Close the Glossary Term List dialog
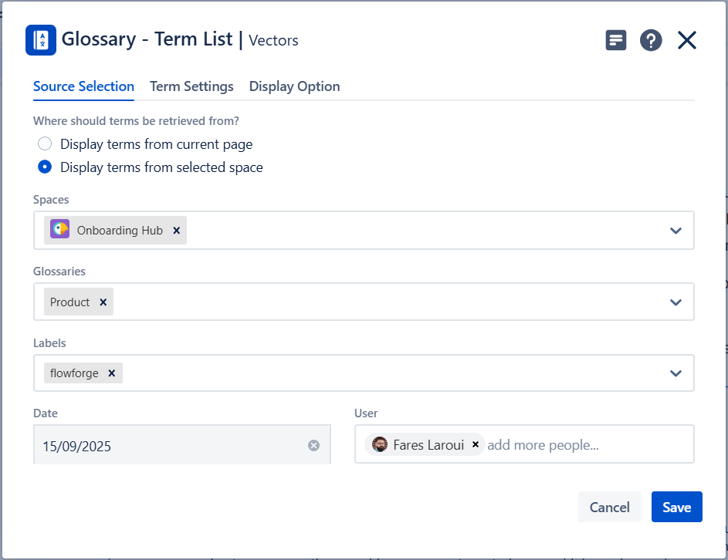This screenshot has height=560, width=728. (687, 40)
